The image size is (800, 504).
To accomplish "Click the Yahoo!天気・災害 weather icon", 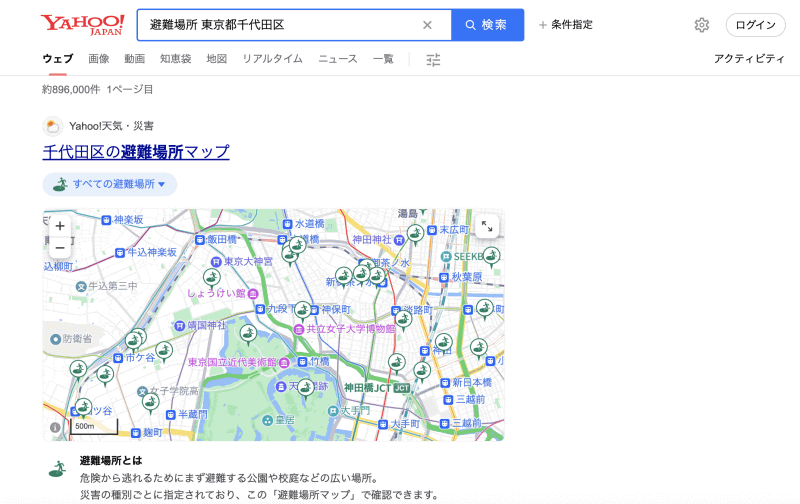I will (53, 126).
